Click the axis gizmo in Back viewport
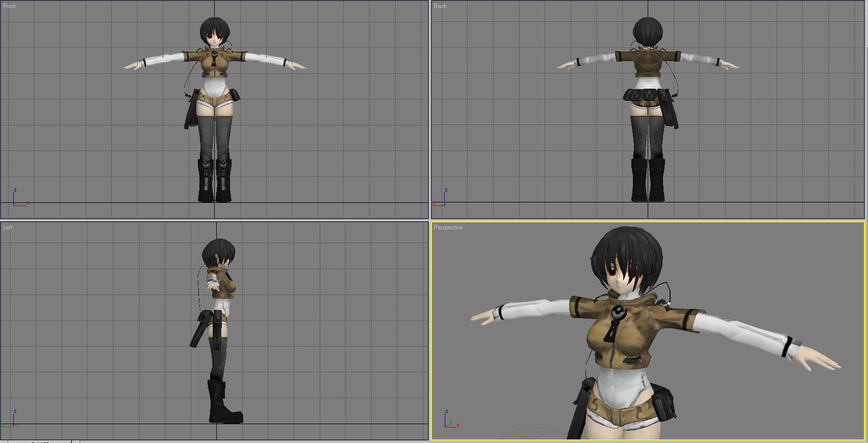 (442, 199)
